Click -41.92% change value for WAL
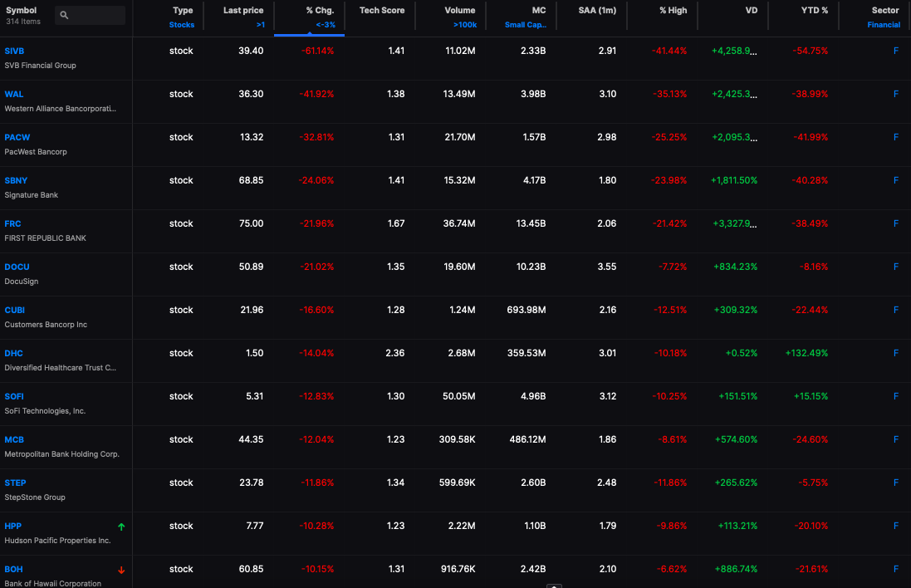 tap(316, 94)
